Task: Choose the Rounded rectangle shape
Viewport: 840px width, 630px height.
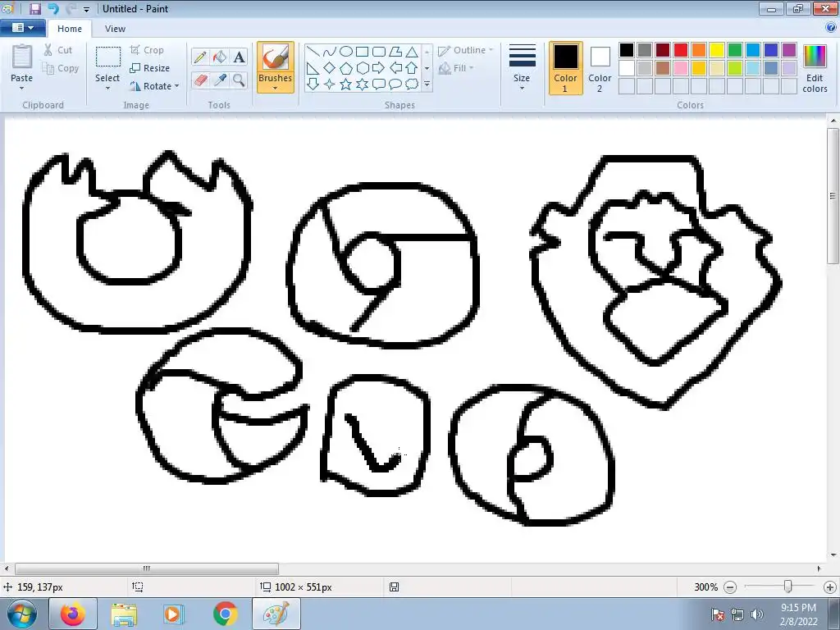Action: 379,52
